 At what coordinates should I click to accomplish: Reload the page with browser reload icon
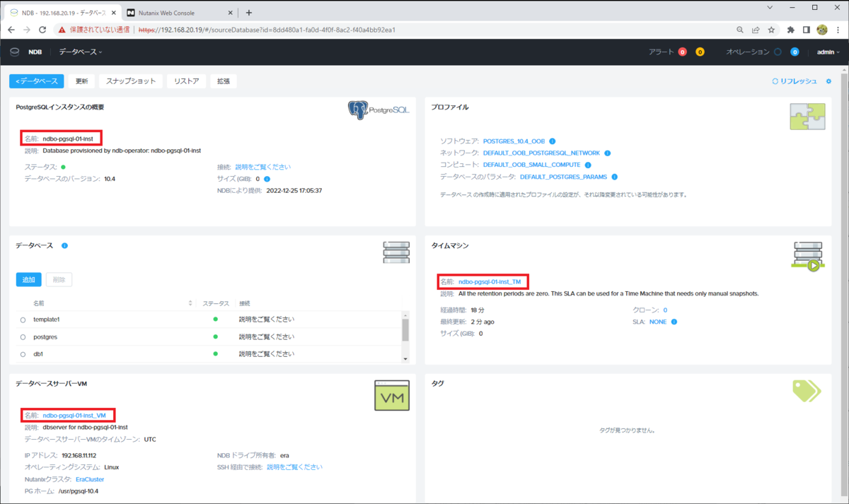42,30
